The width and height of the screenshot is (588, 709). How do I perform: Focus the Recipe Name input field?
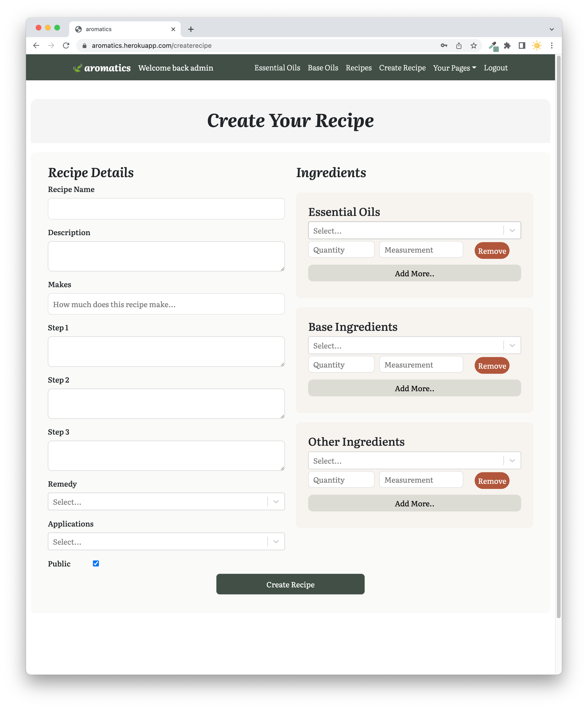(x=166, y=209)
